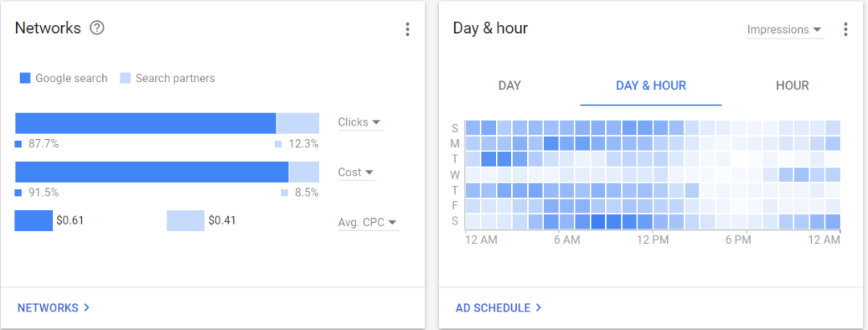Click the chevron arrow next to NETWORKS
The image size is (868, 330).
click(x=86, y=307)
